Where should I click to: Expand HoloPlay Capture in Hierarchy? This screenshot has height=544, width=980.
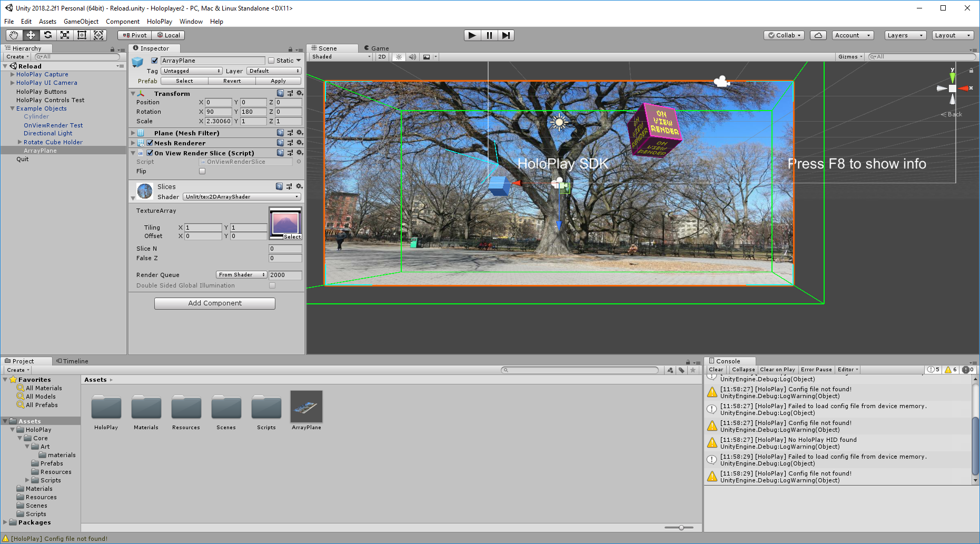pyautogui.click(x=12, y=75)
